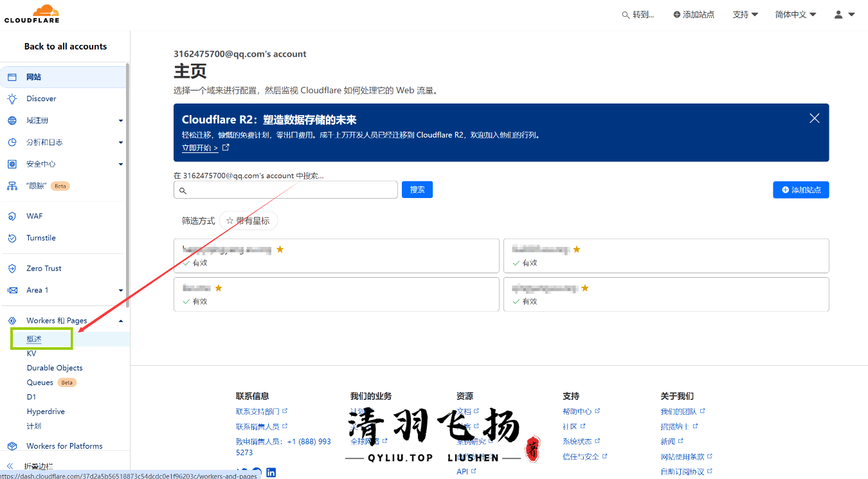This screenshot has width=868, height=479.
Task: Click the sidebar scrollbar
Action: [127, 186]
